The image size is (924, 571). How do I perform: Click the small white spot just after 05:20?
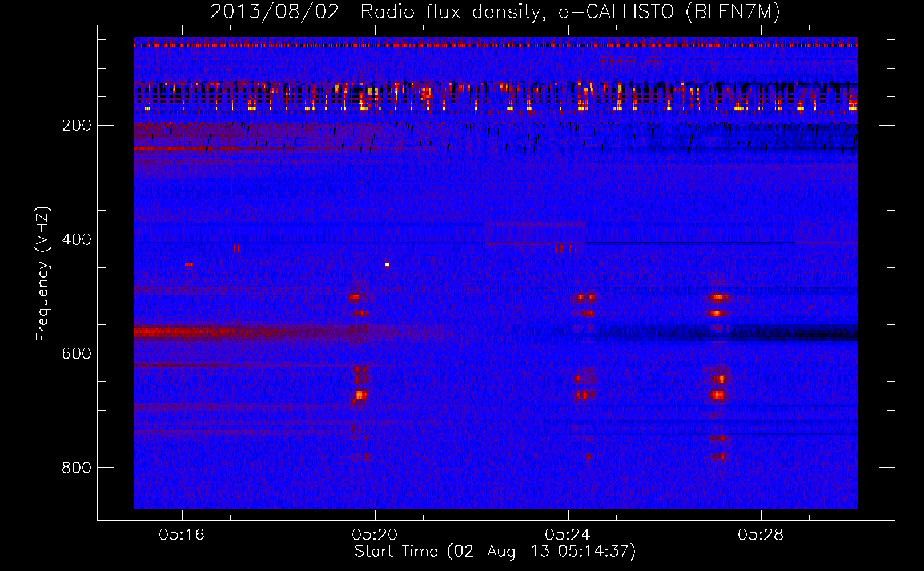pyautogui.click(x=387, y=264)
